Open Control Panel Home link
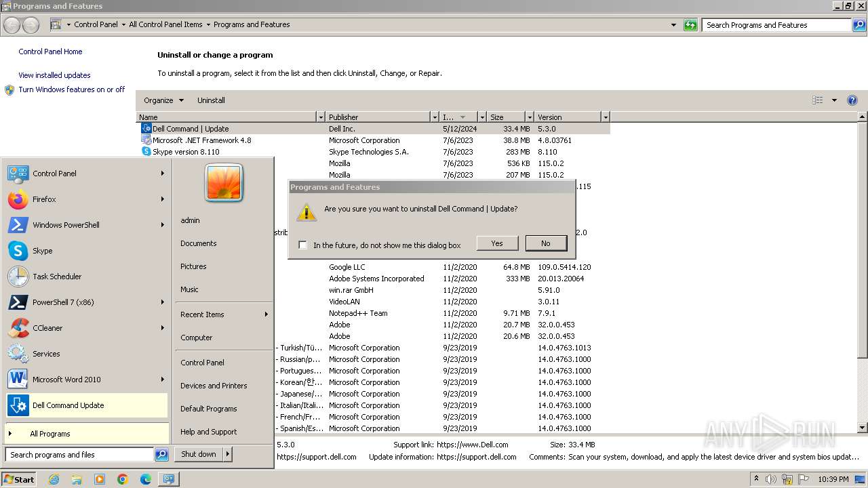This screenshot has width=868, height=488. (x=50, y=52)
